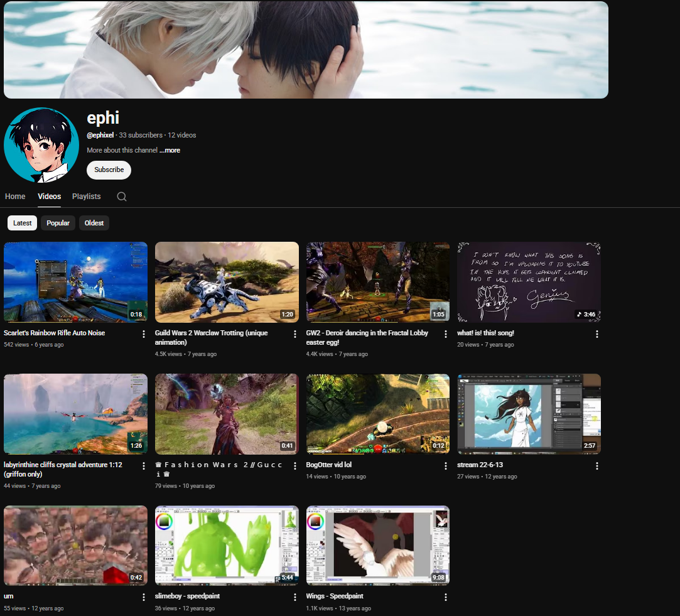Click '33 subscribers' text
Screen dimensions: 680x616
141,135
